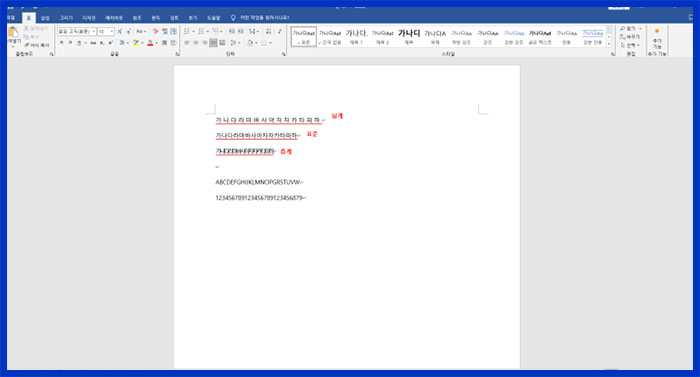Apply the red font color
Viewport: 700px width, 377px height.
click(x=150, y=42)
